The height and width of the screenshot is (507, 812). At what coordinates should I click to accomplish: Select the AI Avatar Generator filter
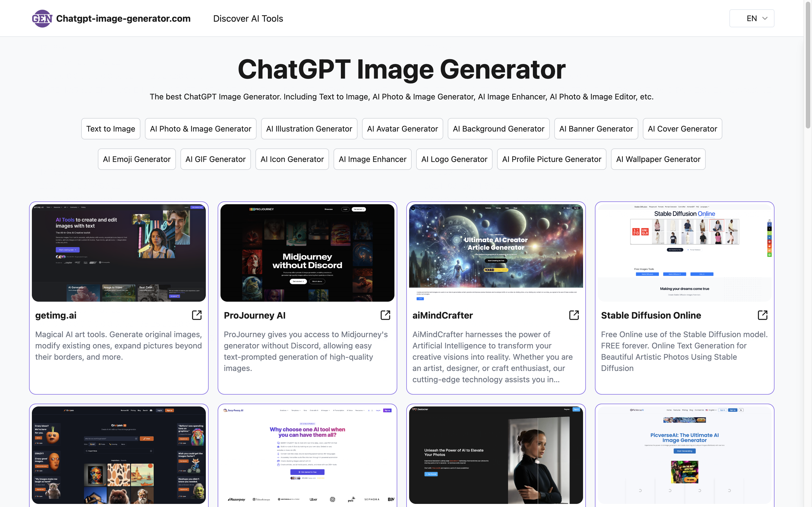tap(402, 128)
